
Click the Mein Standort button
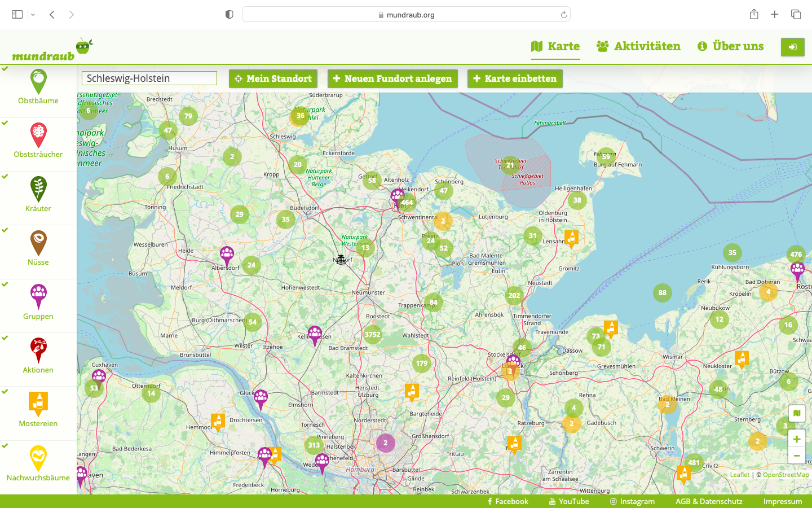pyautogui.click(x=273, y=78)
